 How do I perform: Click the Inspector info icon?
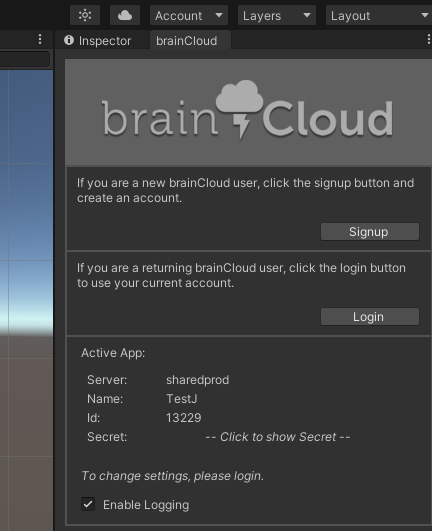(69, 40)
